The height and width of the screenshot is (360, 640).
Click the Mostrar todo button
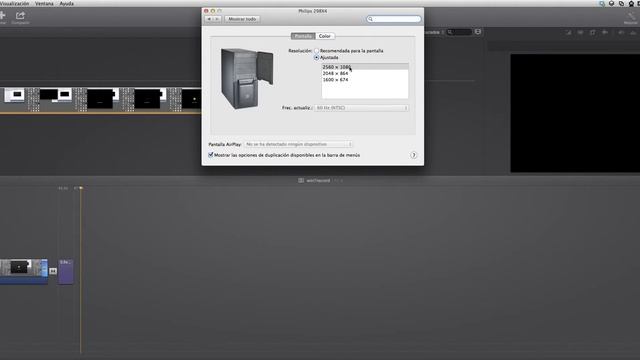tap(242, 19)
